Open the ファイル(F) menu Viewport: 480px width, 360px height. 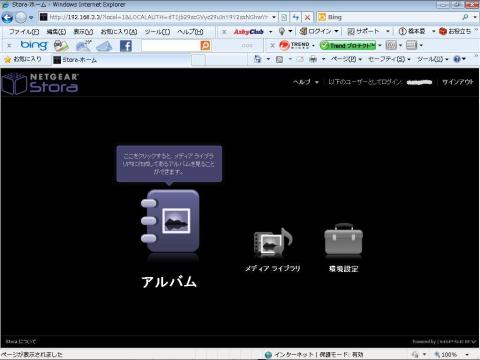point(24,32)
